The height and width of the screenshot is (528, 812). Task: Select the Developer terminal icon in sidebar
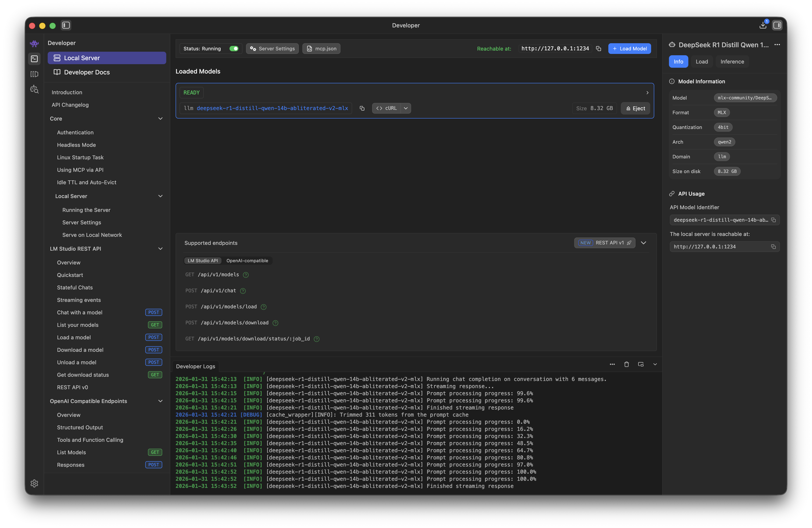tap(34, 59)
